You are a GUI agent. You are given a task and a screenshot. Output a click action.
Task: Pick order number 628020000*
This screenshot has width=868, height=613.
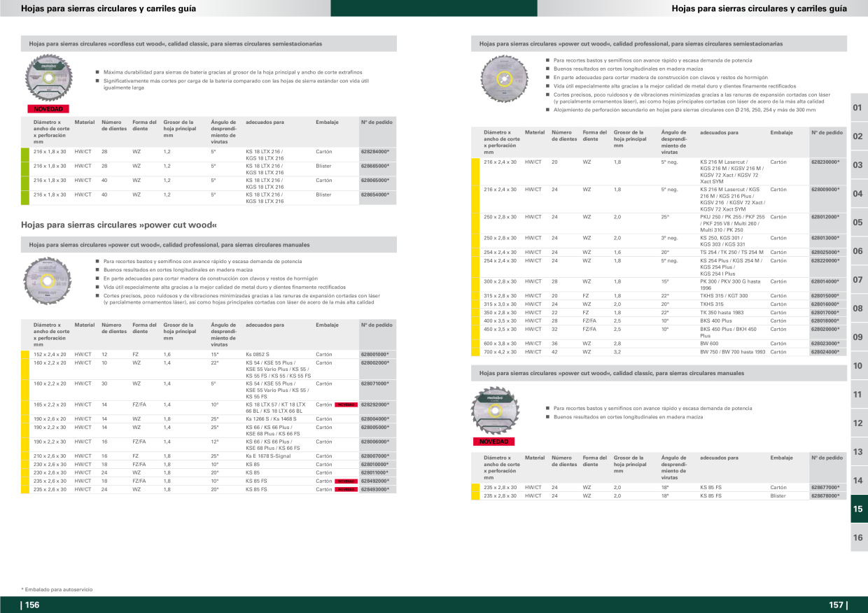pos(825,329)
